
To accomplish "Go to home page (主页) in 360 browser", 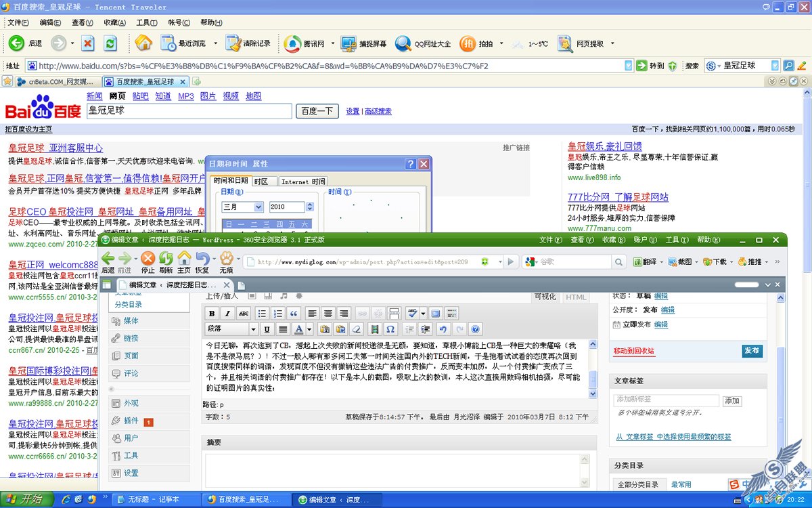I will point(184,262).
